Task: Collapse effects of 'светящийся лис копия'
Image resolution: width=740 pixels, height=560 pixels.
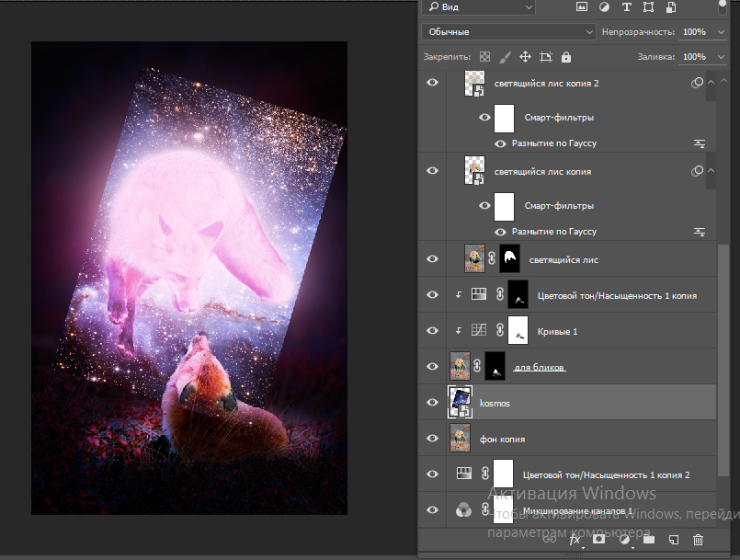Action: tap(712, 170)
